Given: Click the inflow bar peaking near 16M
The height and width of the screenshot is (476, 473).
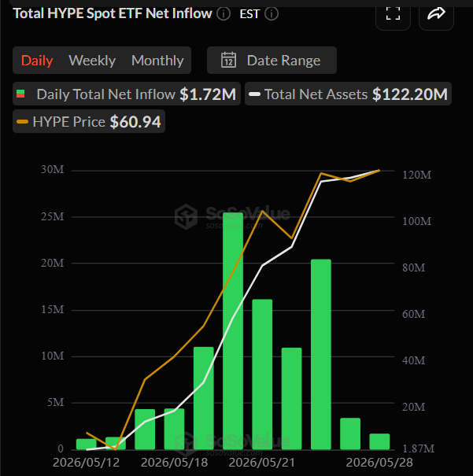Looking at the screenshot, I should tap(262, 375).
